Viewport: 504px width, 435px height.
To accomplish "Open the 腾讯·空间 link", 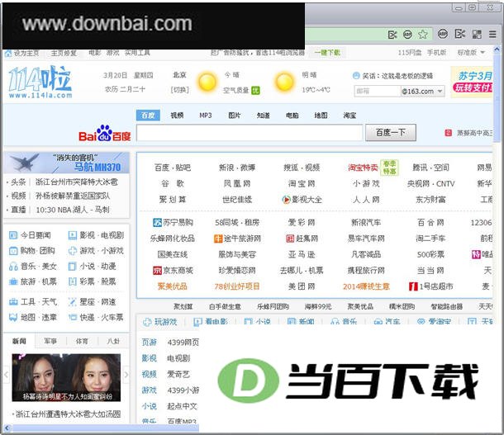I will [x=430, y=168].
